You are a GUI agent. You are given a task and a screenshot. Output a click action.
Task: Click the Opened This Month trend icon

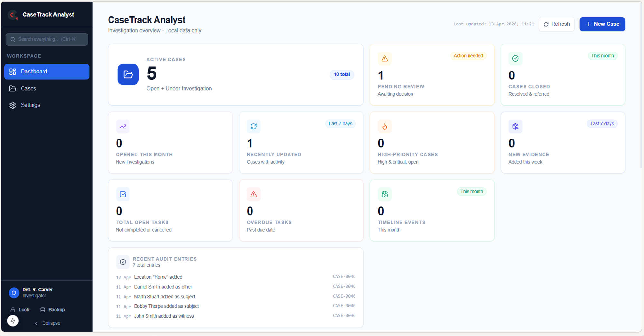click(123, 126)
